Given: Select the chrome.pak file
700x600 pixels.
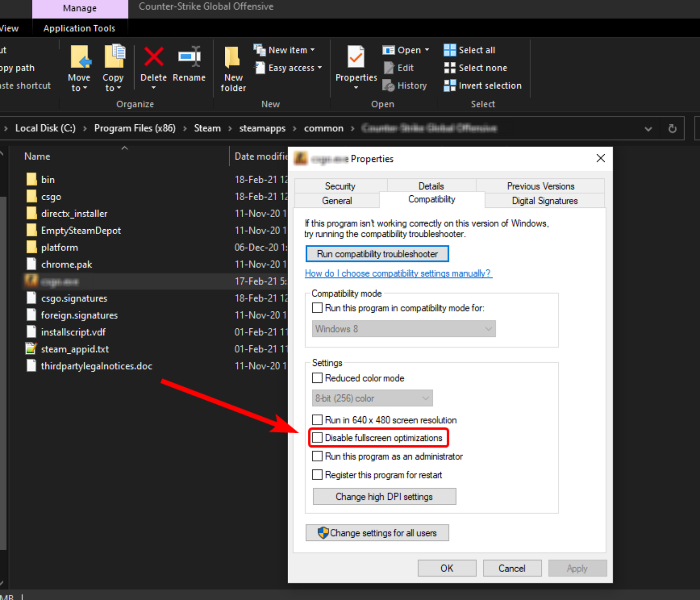Looking at the screenshot, I should pyautogui.click(x=59, y=264).
